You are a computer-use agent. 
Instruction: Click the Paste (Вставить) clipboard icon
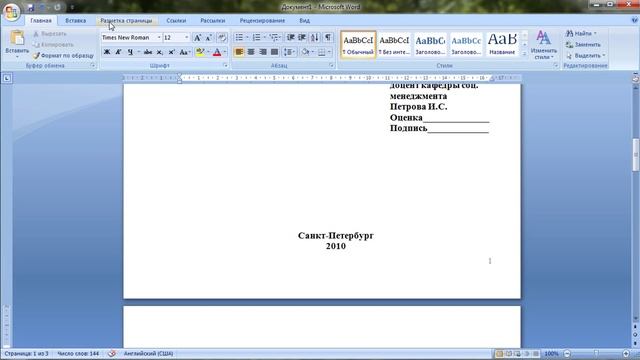point(17,38)
